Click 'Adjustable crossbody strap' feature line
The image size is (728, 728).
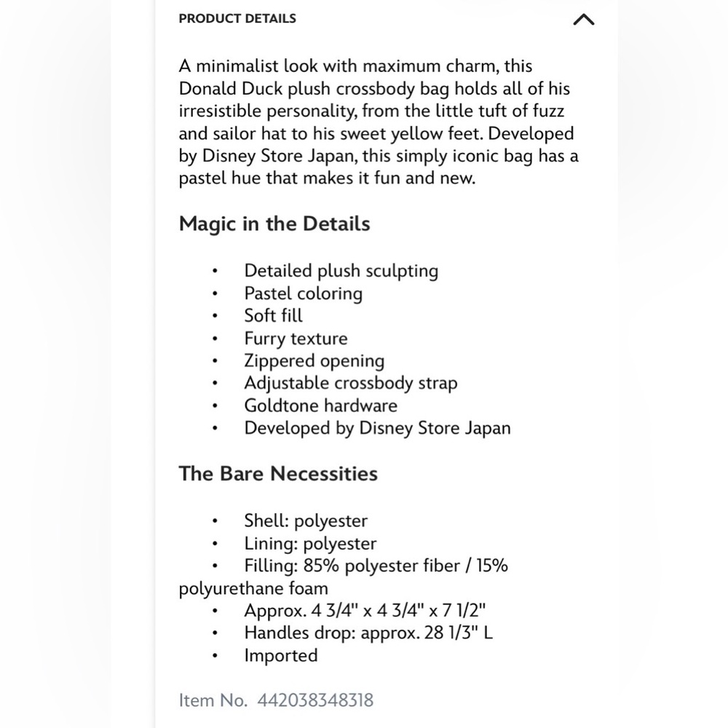click(351, 383)
